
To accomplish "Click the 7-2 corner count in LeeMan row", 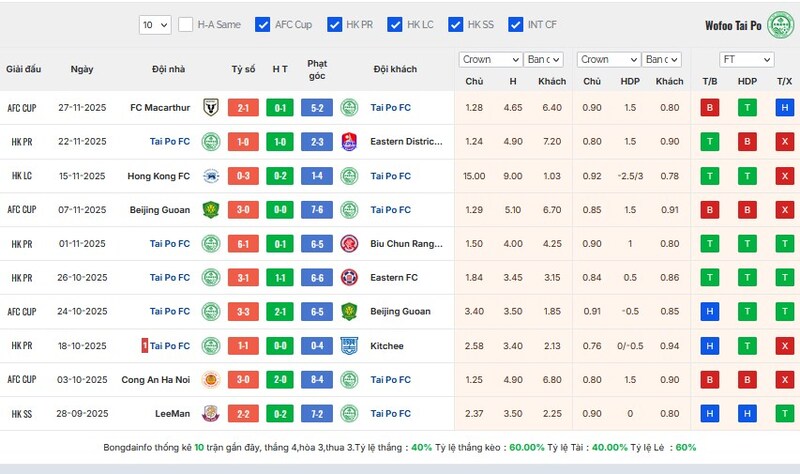I will 317,414.
